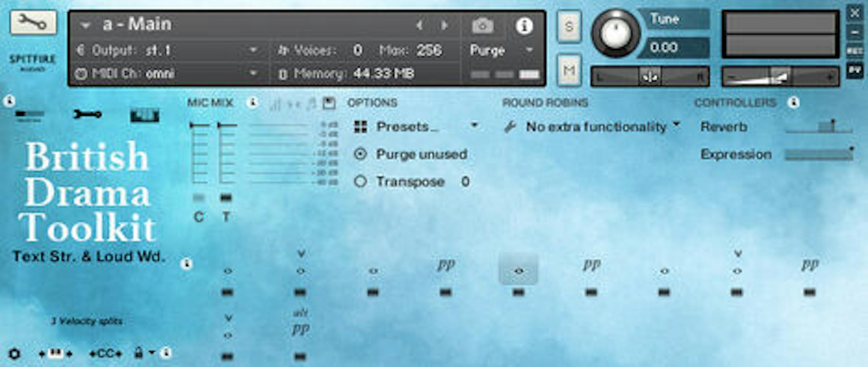Switch to expert view with the panel's black wrench icon
The image size is (868, 367).
[x=88, y=115]
